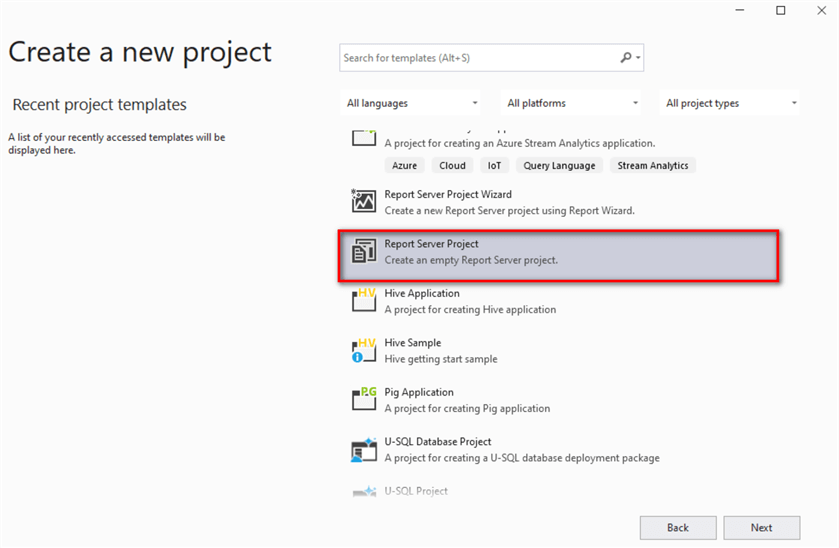Click the Hive Application template icon
The width and height of the screenshot is (839, 548).
coord(363,301)
